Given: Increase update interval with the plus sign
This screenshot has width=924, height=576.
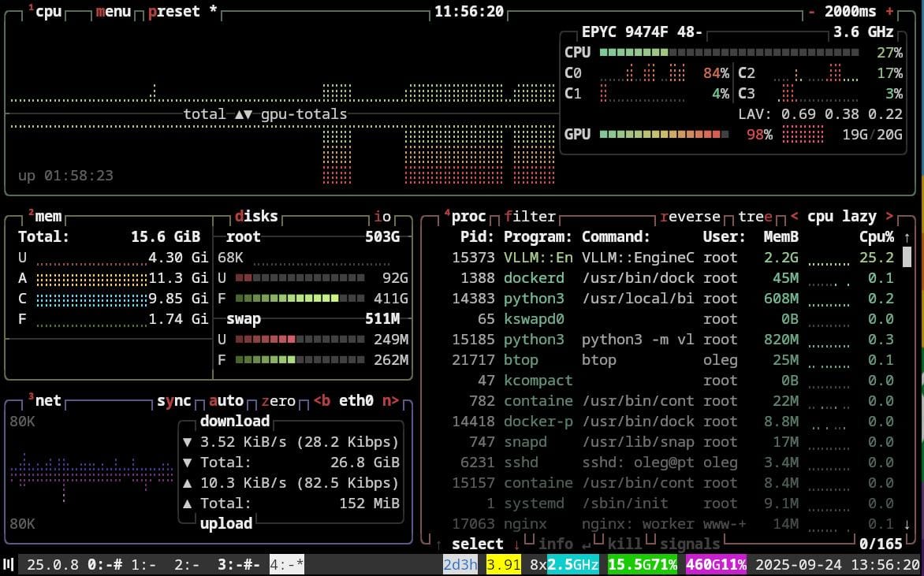Looking at the screenshot, I should pyautogui.click(x=890, y=12).
